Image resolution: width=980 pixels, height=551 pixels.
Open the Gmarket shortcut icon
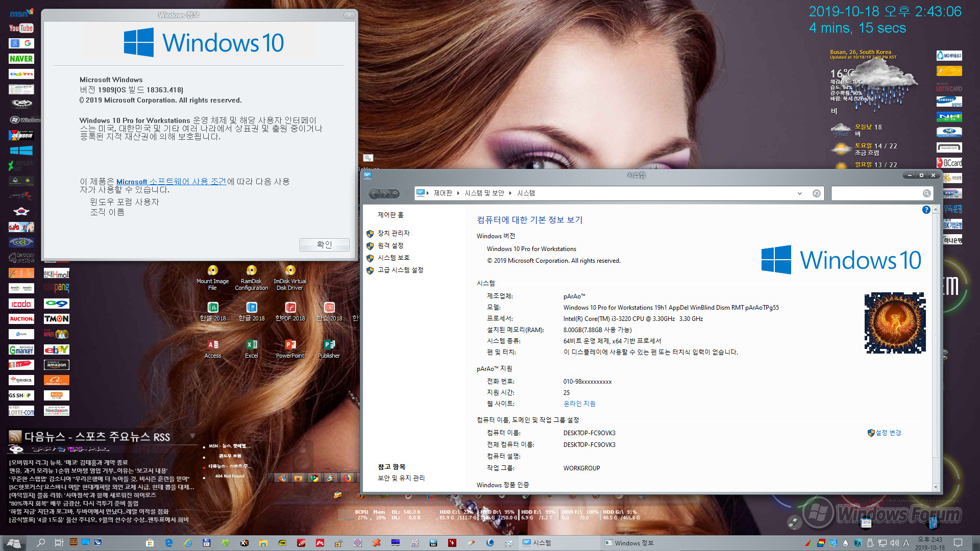point(21,349)
